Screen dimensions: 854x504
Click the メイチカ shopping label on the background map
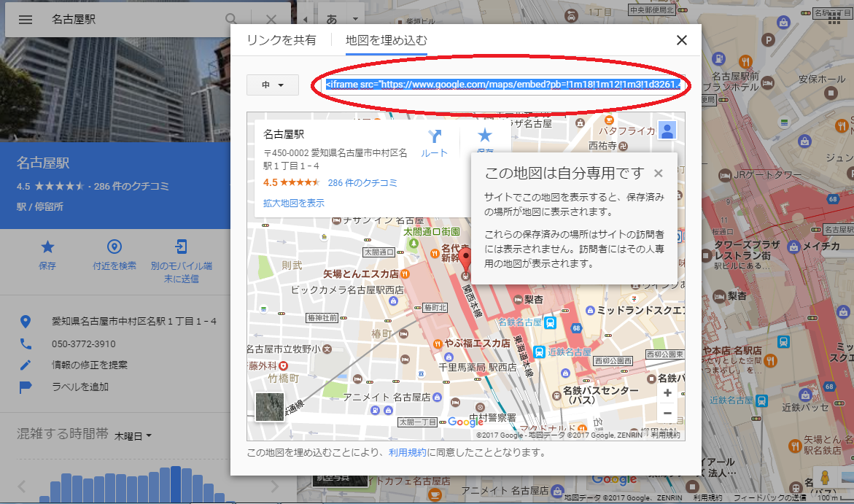point(821,247)
